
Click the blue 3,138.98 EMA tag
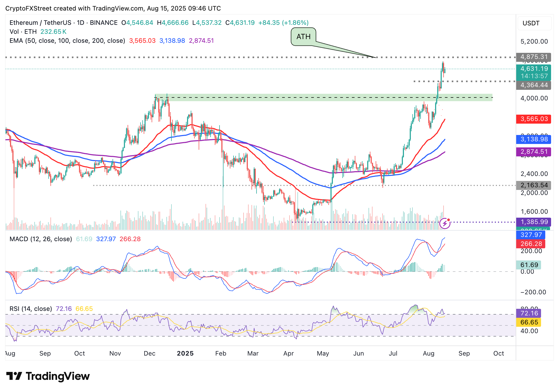533,139
